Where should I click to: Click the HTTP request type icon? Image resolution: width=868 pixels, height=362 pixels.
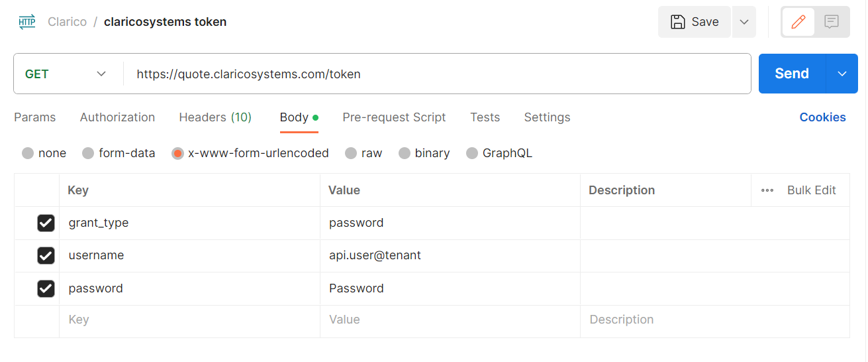point(27,22)
